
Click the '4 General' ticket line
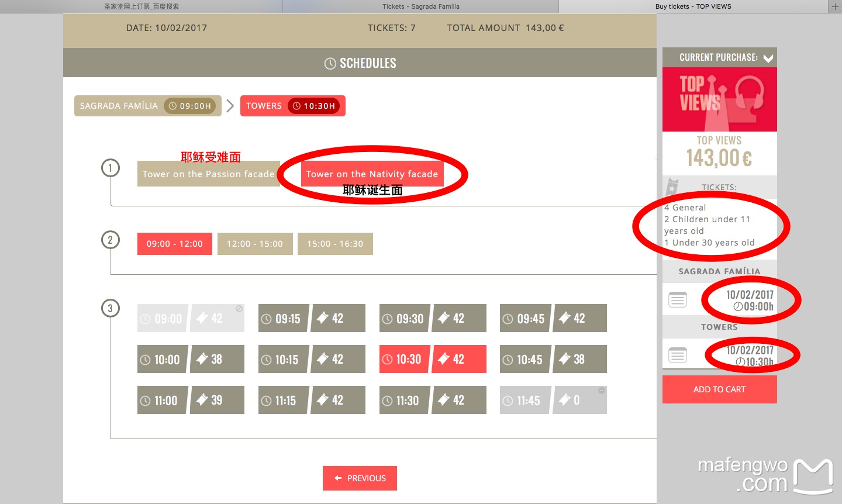pos(685,208)
